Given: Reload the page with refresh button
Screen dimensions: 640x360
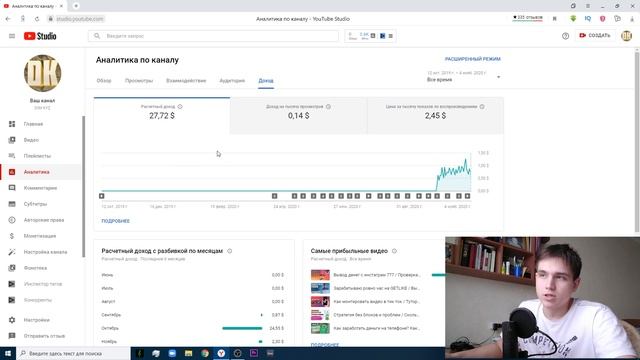Looking at the screenshot, I should click(37, 19).
